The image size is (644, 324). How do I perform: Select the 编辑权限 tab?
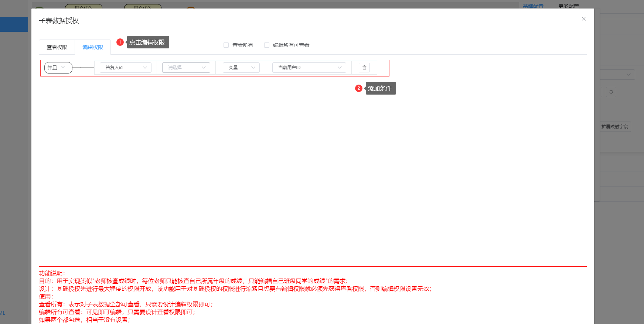point(93,47)
